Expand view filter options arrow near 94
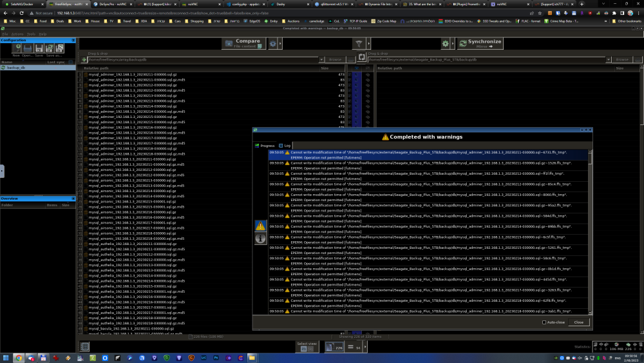Image resolution: width=644 pixels, height=363 pixels. point(365,347)
